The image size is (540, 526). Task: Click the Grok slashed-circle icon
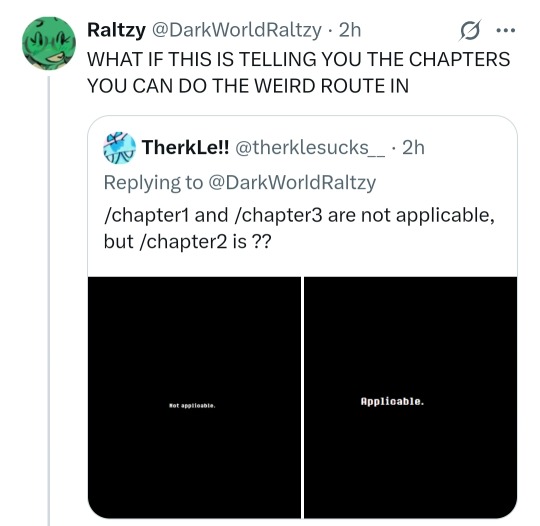pos(470,31)
